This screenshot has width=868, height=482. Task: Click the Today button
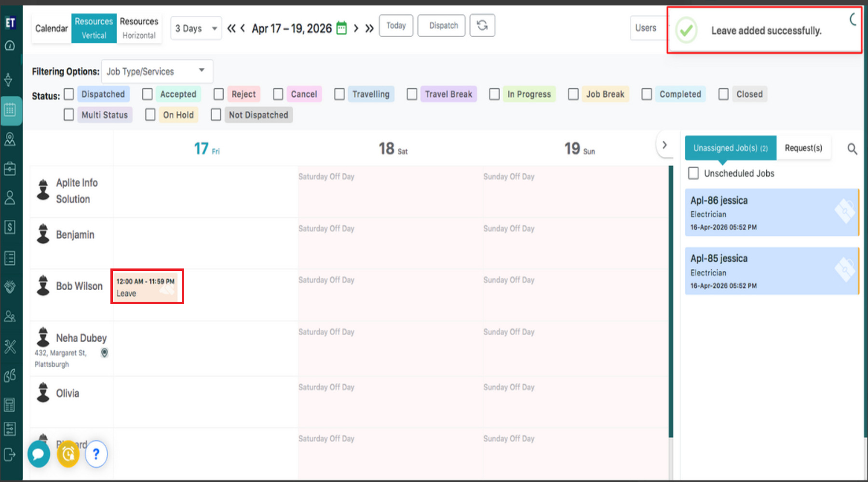click(396, 26)
